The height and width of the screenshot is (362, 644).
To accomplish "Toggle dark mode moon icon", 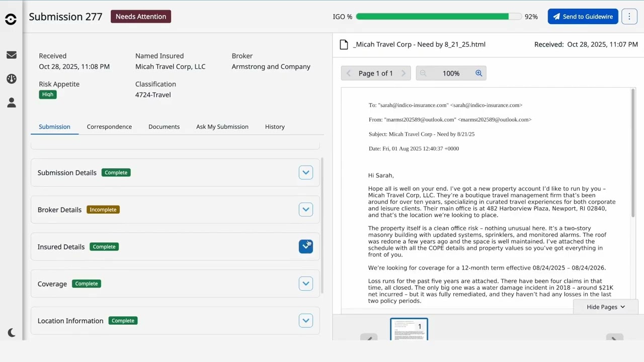I will coord(12,332).
